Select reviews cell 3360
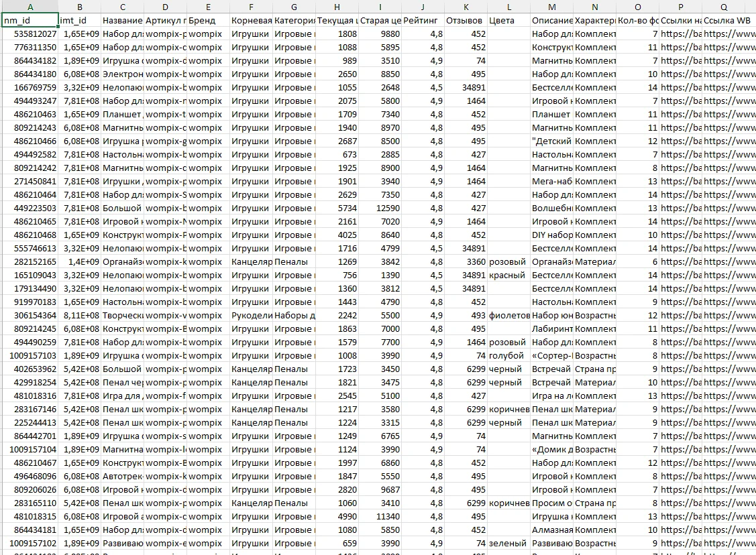The width and height of the screenshot is (756, 555). point(466,261)
